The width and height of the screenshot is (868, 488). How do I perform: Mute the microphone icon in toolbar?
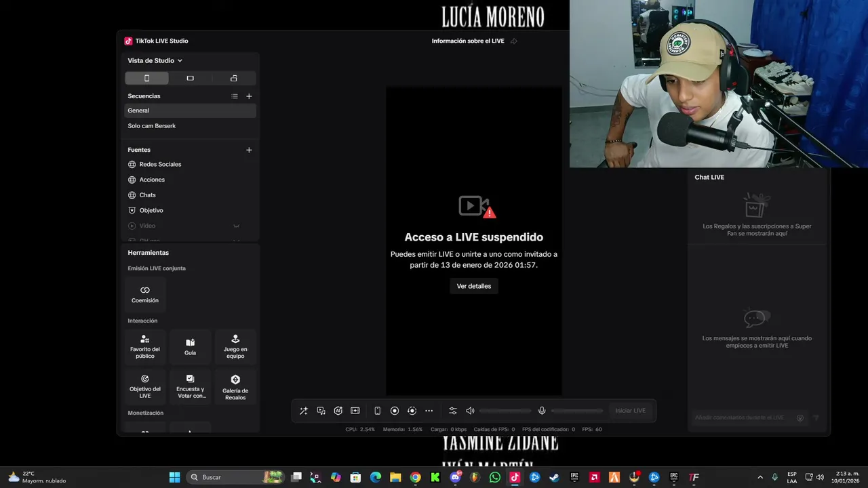(542, 411)
